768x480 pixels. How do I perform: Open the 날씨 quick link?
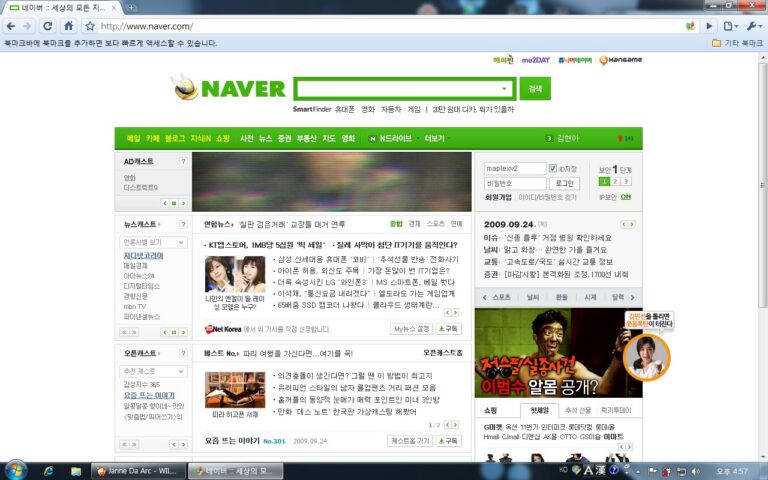tap(532, 297)
